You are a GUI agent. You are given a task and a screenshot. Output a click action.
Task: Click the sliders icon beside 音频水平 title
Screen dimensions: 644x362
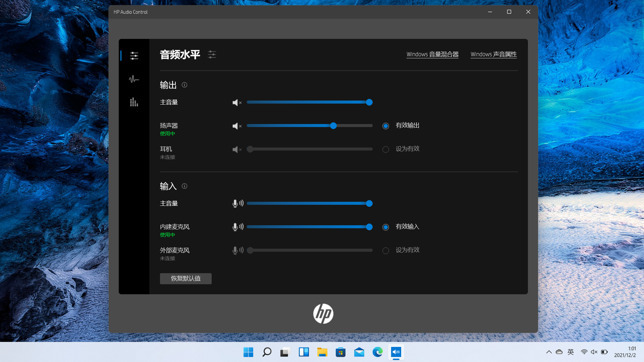coord(212,55)
